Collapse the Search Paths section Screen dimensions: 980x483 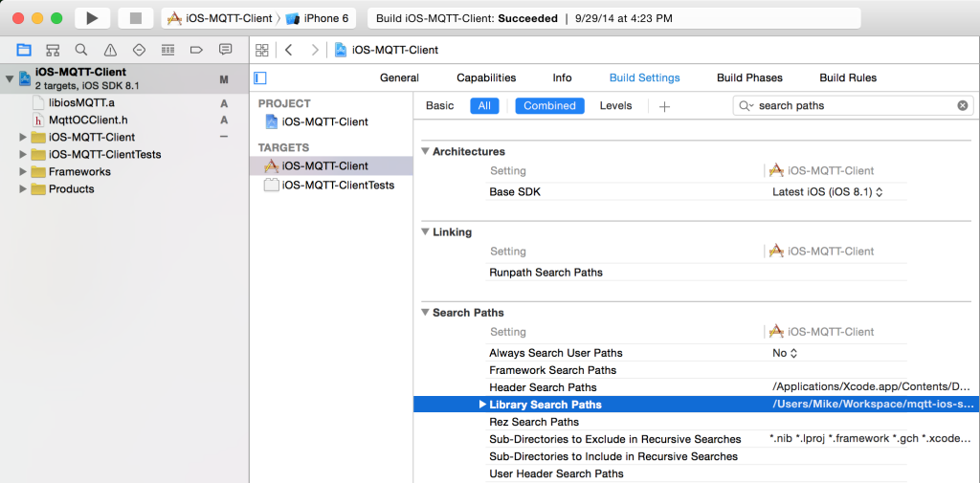(426, 313)
